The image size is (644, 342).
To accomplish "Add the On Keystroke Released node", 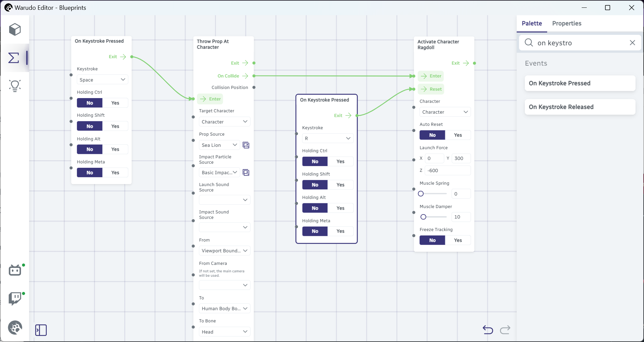I will [580, 107].
